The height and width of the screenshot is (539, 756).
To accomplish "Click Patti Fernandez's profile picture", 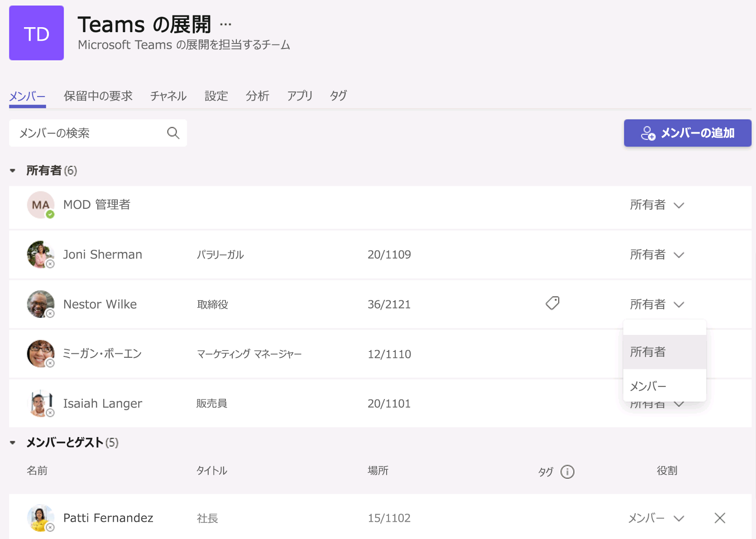I will (41, 518).
